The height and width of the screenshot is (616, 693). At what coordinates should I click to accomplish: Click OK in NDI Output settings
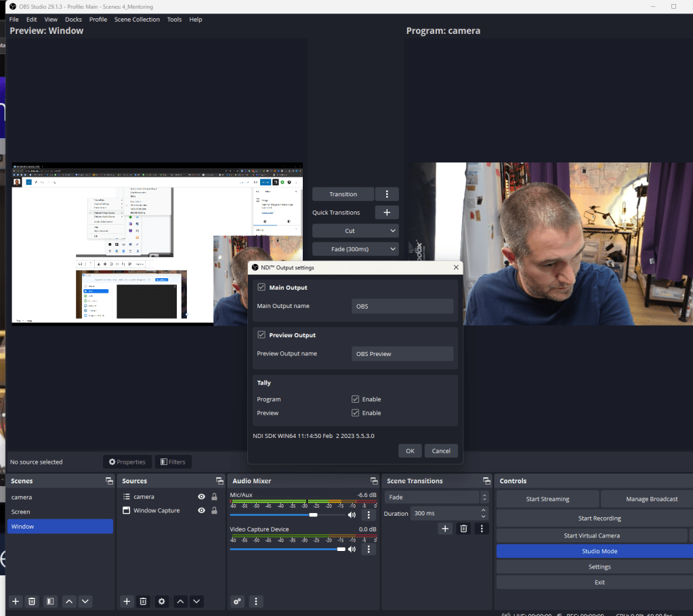410,451
